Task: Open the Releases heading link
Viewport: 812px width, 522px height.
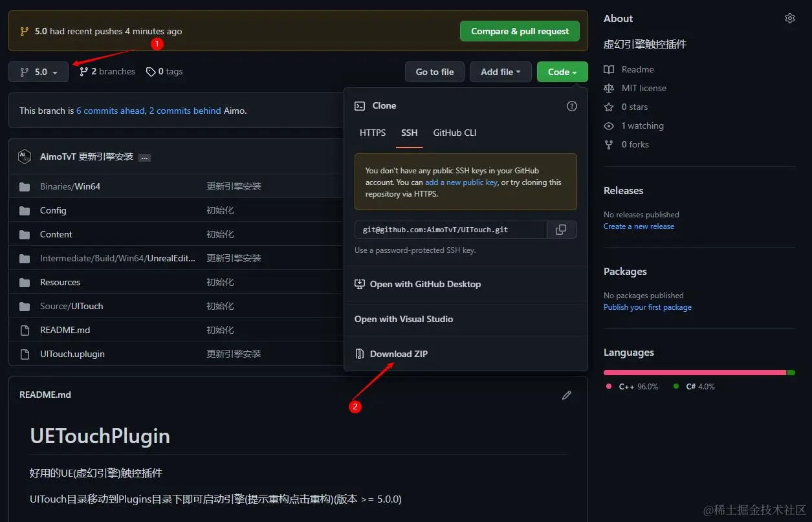Action: [x=624, y=191]
